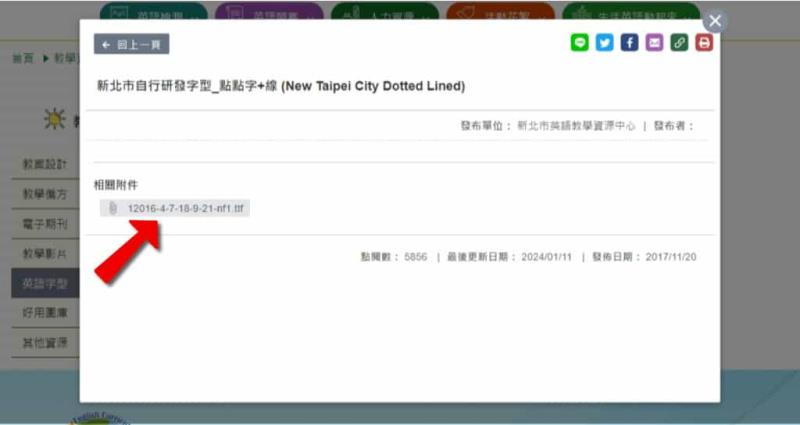Viewport: 800px width, 425px height.
Task: Click the view count 5856
Action: 416,257
